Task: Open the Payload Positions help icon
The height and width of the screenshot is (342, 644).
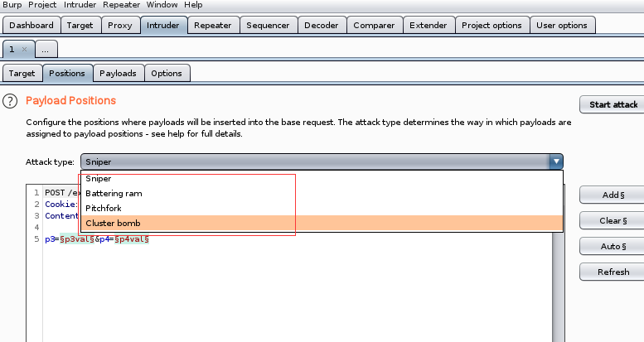Action: coord(10,101)
